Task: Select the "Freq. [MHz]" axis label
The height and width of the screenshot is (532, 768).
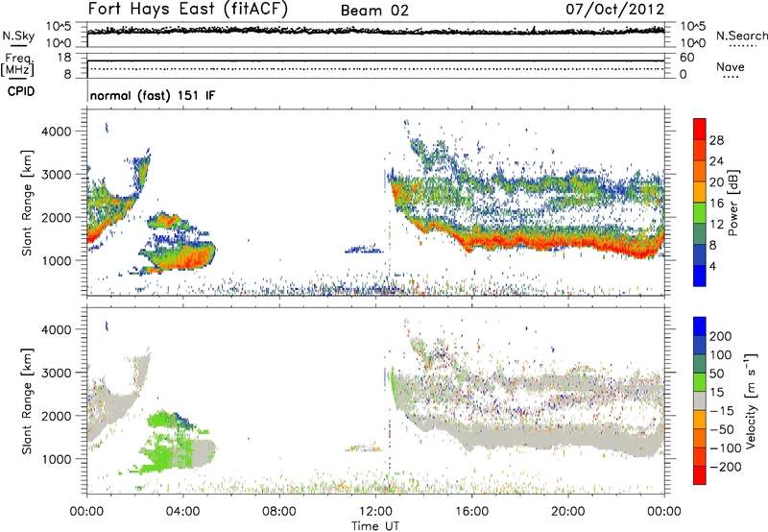Action: (17, 64)
